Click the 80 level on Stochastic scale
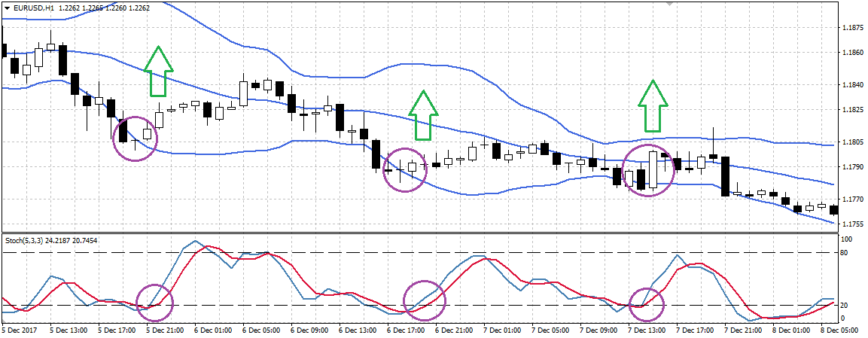This screenshot has width=868, height=338. point(846,252)
